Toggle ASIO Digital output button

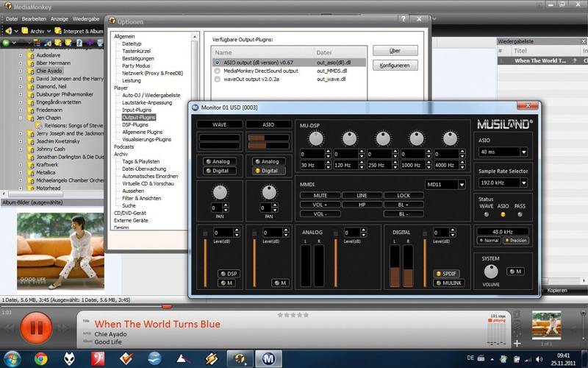click(269, 171)
